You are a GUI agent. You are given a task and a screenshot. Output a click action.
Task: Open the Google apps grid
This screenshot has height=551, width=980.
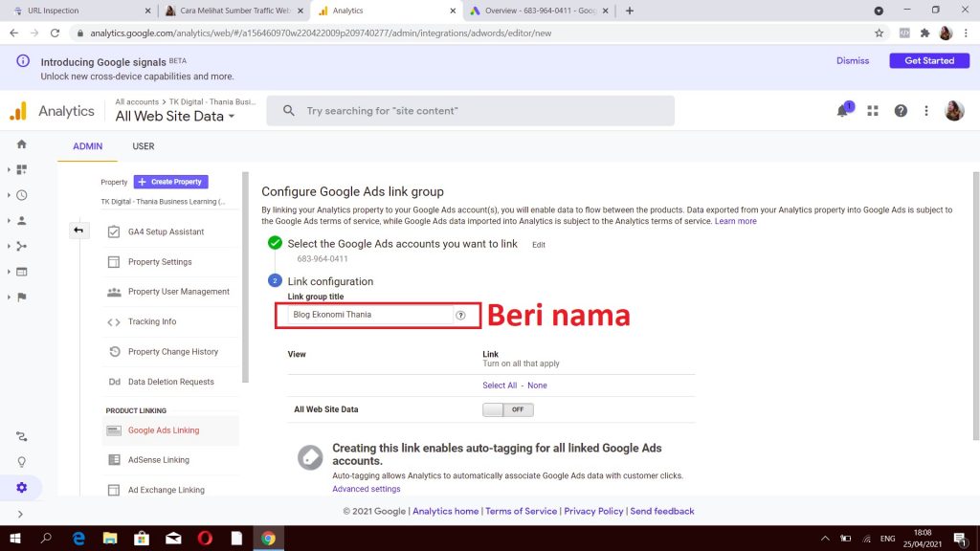point(873,111)
